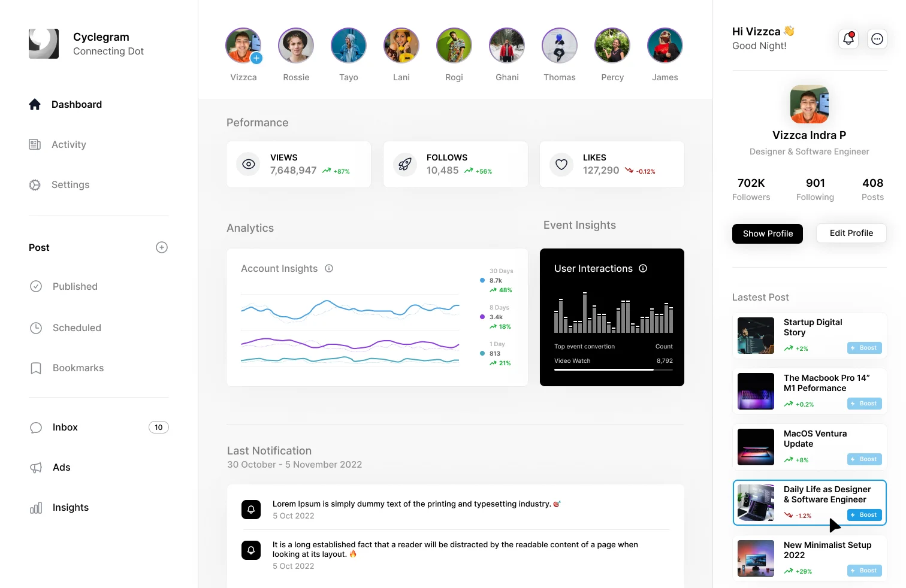The height and width of the screenshot is (588, 906).
Task: Click the Video Watch progress bar
Action: click(x=613, y=369)
